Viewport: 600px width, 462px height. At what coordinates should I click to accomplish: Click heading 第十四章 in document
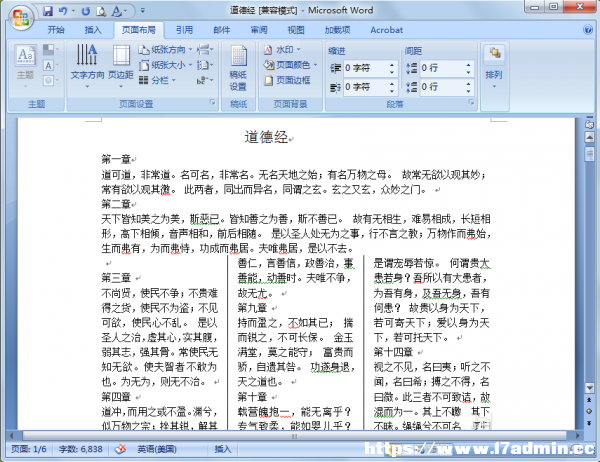coord(393,352)
